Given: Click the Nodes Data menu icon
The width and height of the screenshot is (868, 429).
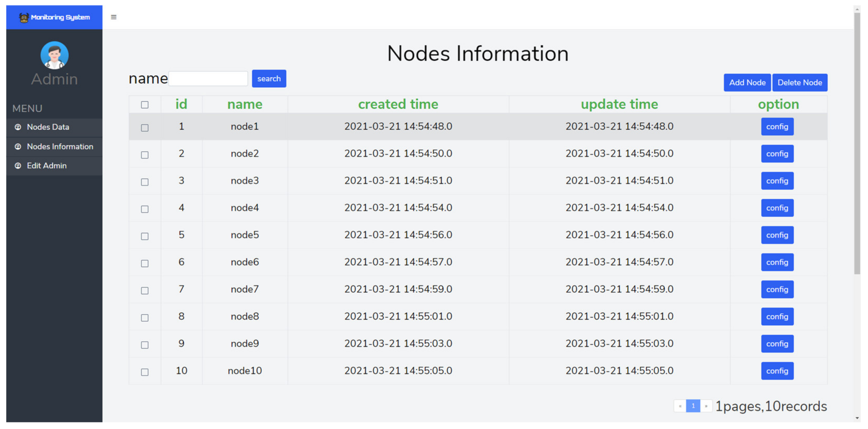Looking at the screenshot, I should click(x=18, y=127).
